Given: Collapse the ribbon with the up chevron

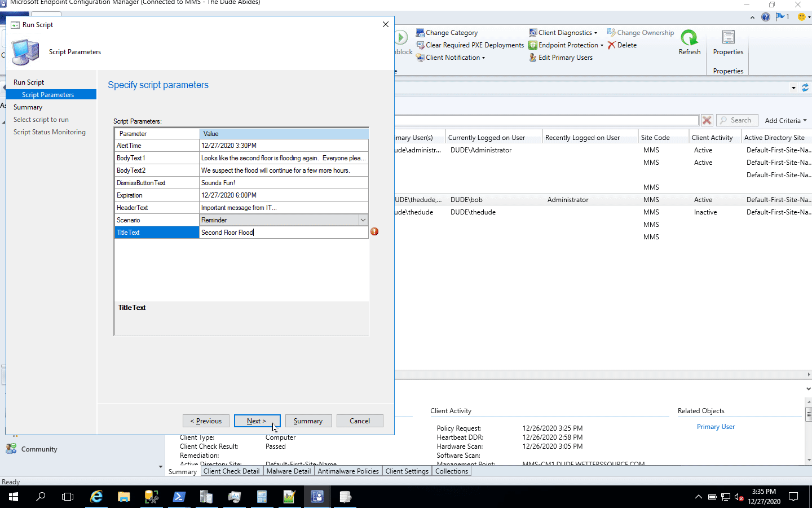Looking at the screenshot, I should pyautogui.click(x=752, y=17).
